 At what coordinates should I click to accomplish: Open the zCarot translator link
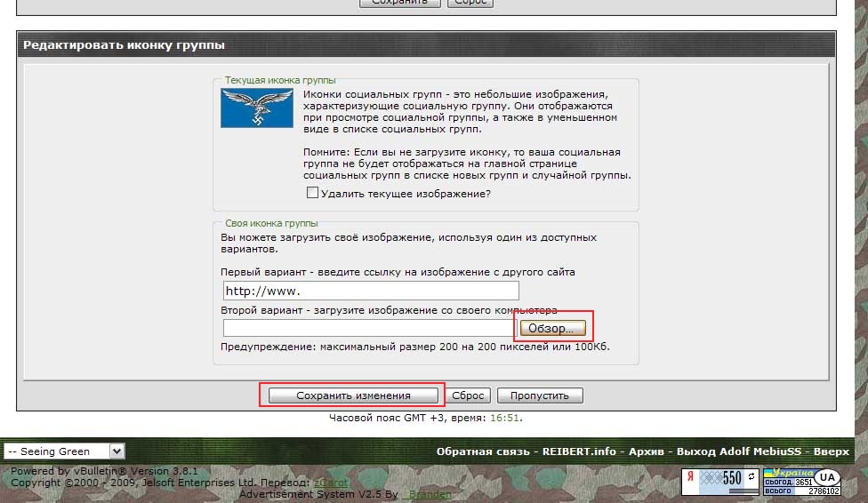click(325, 483)
